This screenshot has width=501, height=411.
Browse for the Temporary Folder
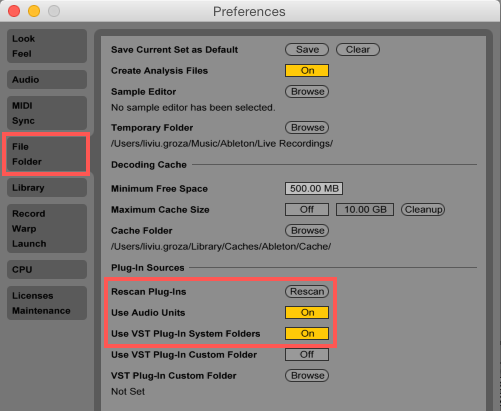tap(307, 127)
